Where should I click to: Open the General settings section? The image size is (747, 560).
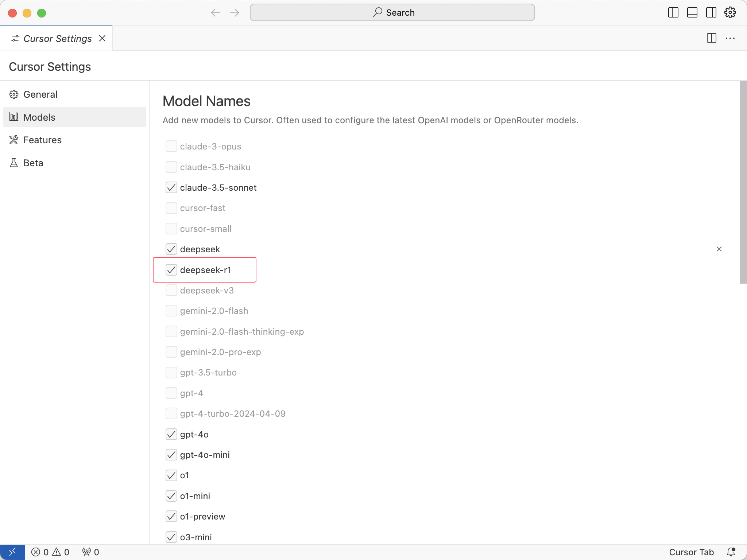[x=40, y=94]
